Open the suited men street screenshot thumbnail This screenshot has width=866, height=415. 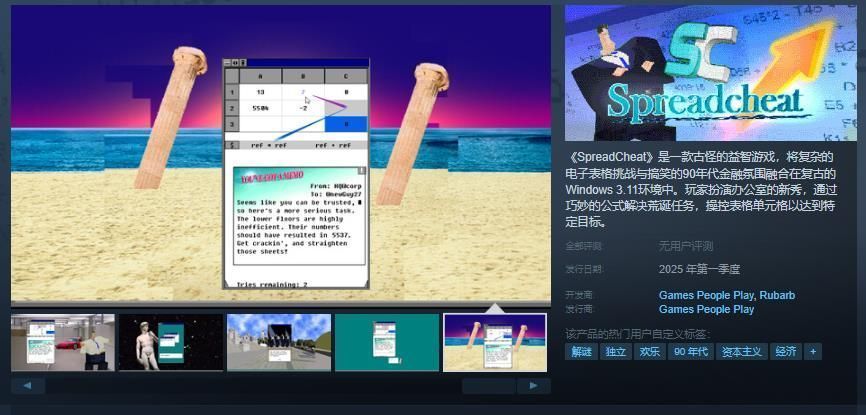pyautogui.click(x=279, y=343)
